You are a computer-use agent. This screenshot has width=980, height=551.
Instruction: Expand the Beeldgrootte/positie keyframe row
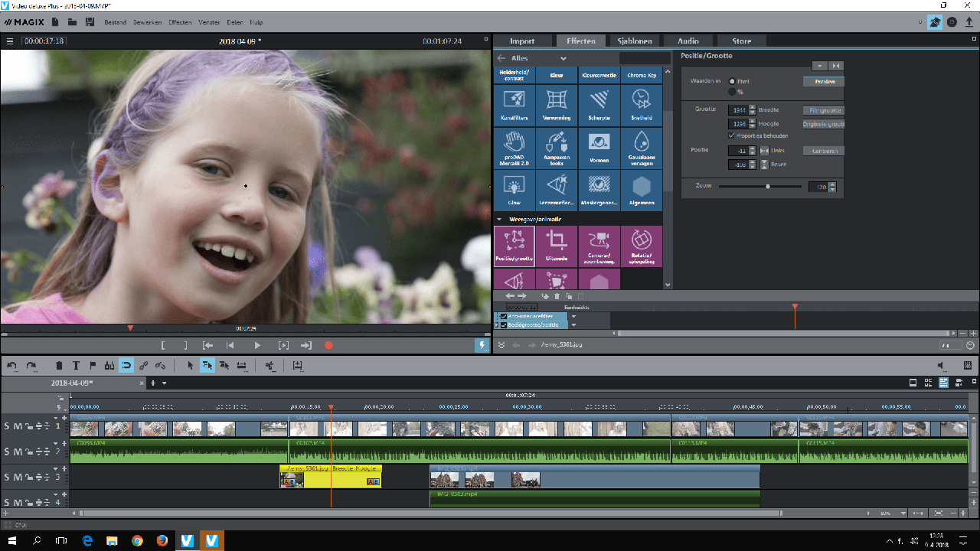tap(496, 324)
